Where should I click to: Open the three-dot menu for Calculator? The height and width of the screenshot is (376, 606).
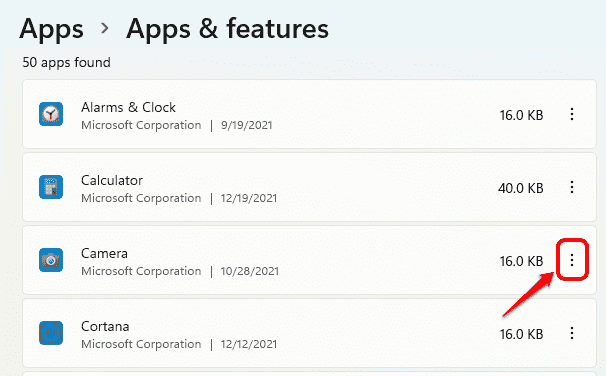pyautogui.click(x=572, y=187)
